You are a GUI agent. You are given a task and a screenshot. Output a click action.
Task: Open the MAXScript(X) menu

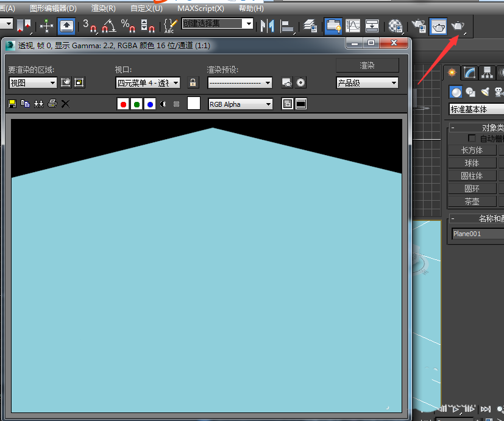(201, 9)
